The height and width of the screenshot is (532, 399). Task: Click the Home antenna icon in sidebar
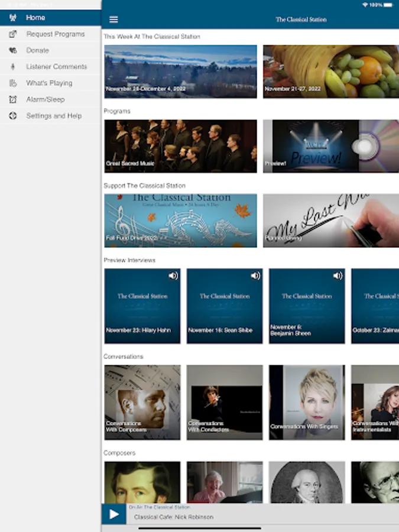pos(13,18)
